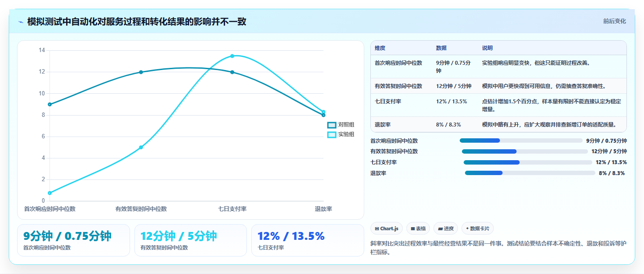Click 说明 table column header

coord(487,48)
